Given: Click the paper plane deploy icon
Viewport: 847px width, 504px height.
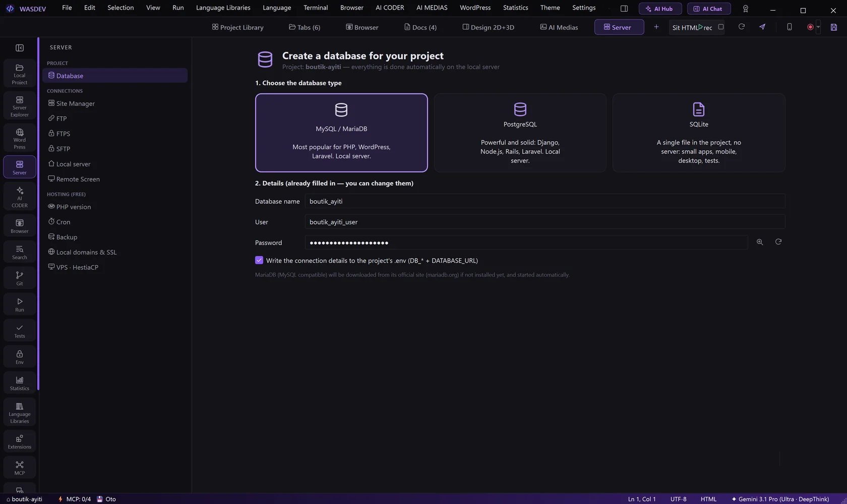Looking at the screenshot, I should (762, 27).
